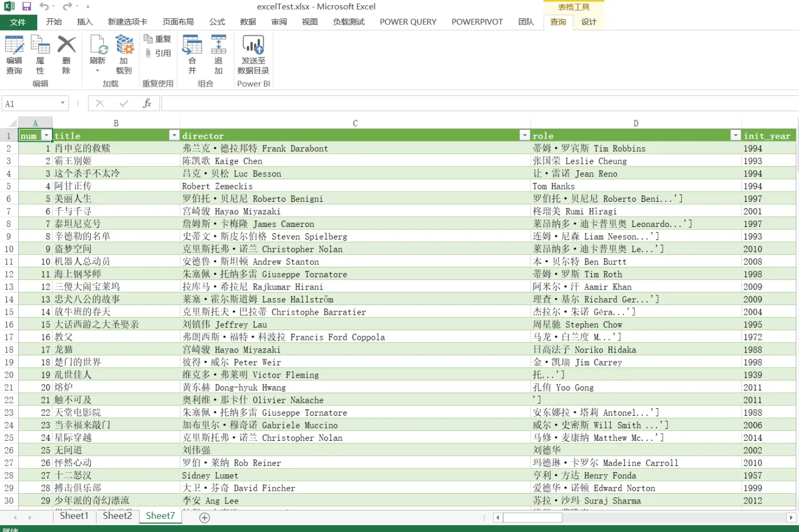Click cell with role Tom Hanks

636,186
